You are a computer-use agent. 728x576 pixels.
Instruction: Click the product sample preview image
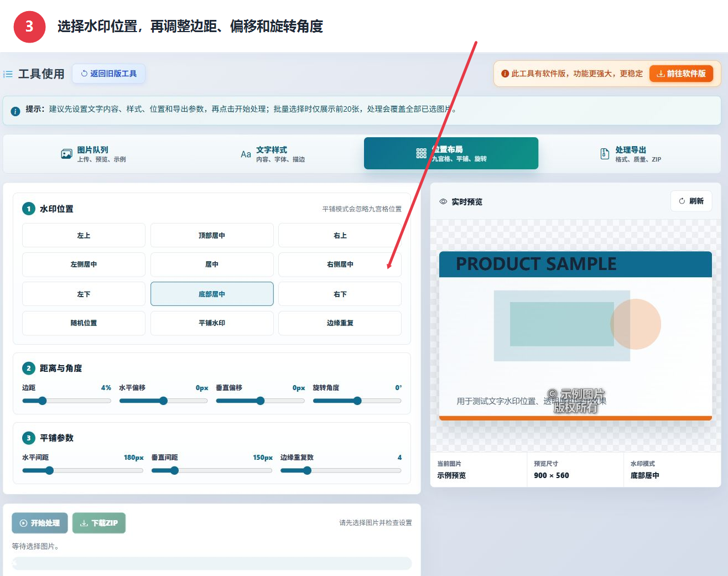pyautogui.click(x=575, y=336)
